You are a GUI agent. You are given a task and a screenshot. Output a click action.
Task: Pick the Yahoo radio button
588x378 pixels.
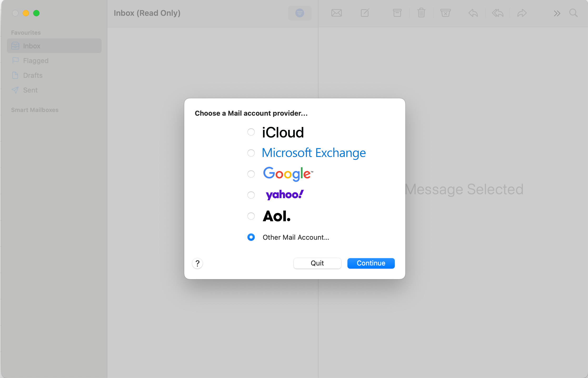(251, 195)
